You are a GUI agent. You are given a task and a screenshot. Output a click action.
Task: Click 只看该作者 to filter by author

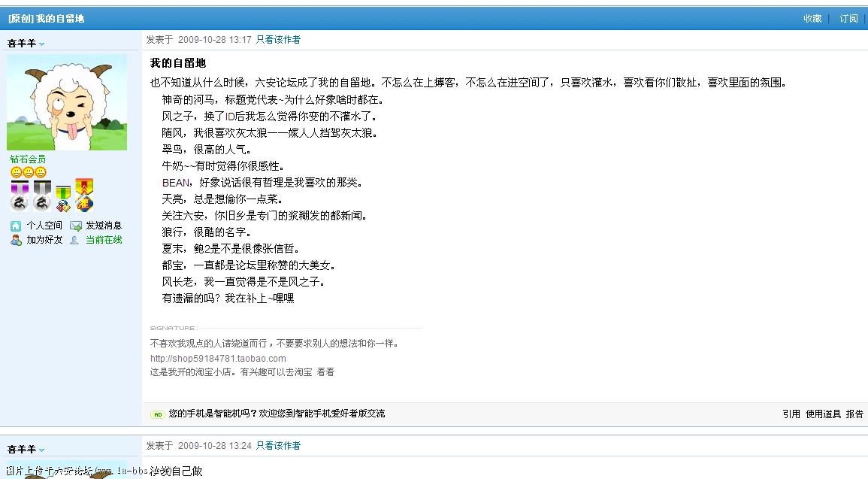(279, 38)
